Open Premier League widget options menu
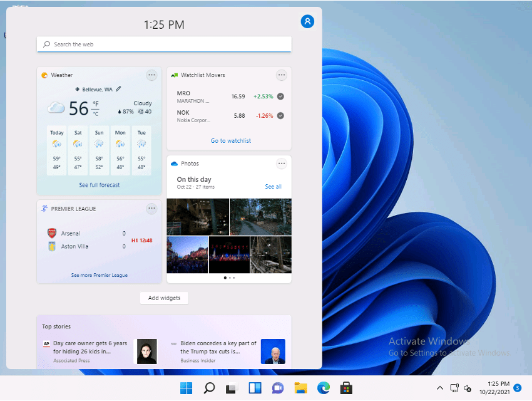The width and height of the screenshot is (532, 401). click(x=151, y=209)
